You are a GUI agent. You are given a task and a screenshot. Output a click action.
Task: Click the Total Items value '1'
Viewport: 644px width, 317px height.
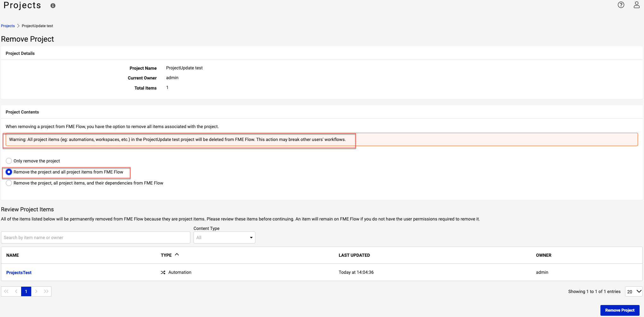(x=167, y=87)
